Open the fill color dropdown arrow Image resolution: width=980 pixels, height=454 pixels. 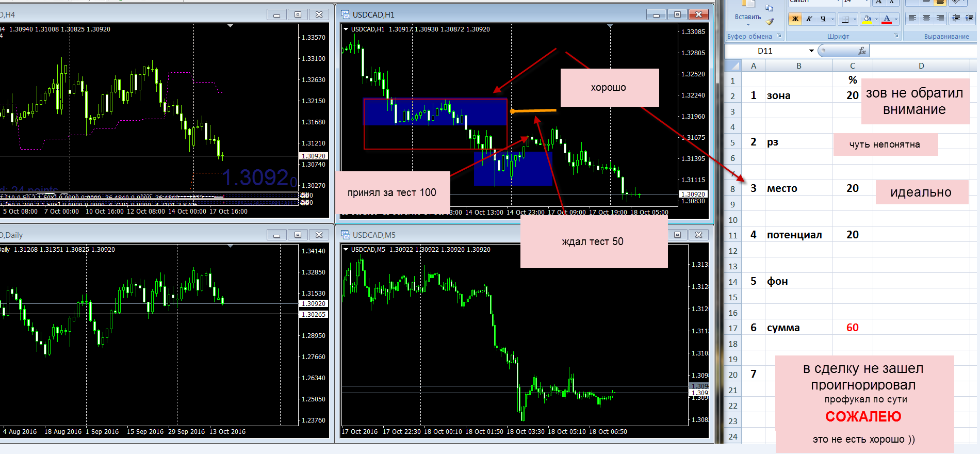877,19
